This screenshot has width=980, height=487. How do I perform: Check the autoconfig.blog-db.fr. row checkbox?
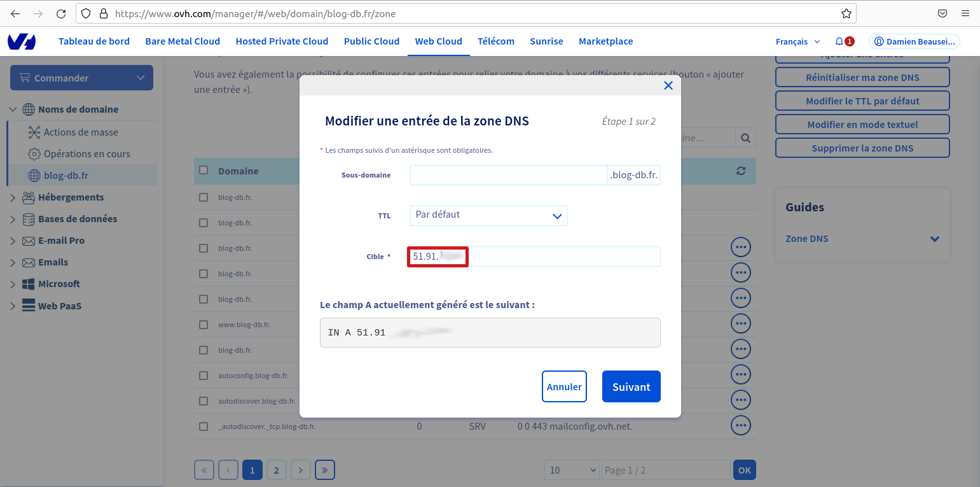pyautogui.click(x=204, y=376)
